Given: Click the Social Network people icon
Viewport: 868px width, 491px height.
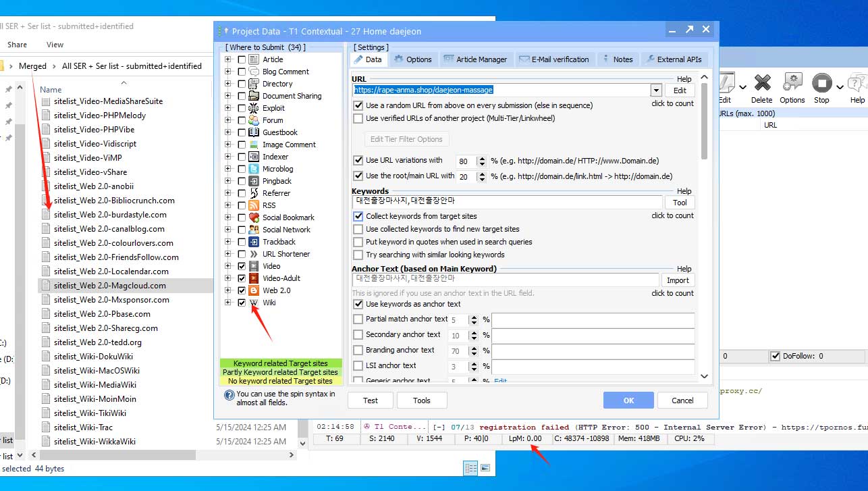Looking at the screenshot, I should point(254,230).
